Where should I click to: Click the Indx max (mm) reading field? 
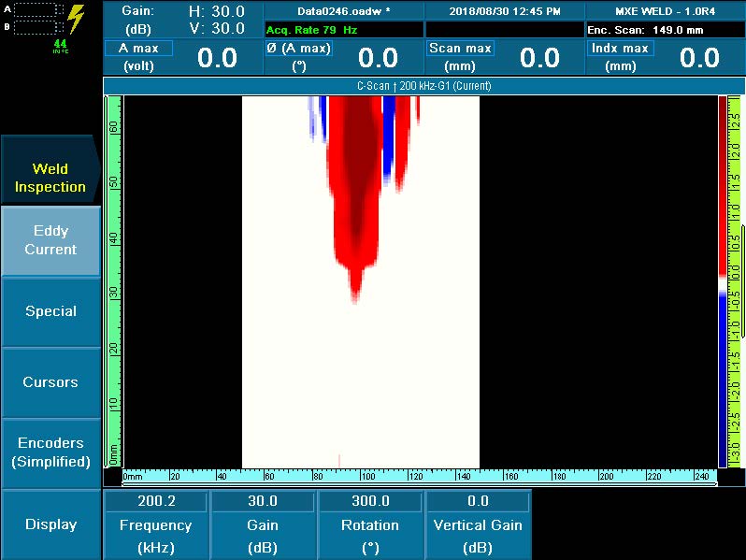(665, 57)
